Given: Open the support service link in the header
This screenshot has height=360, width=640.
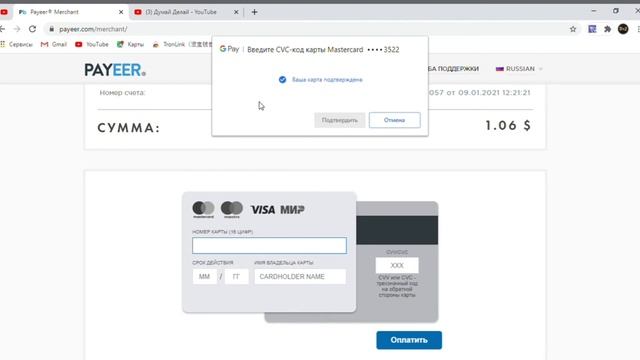Looking at the screenshot, I should [453, 69].
